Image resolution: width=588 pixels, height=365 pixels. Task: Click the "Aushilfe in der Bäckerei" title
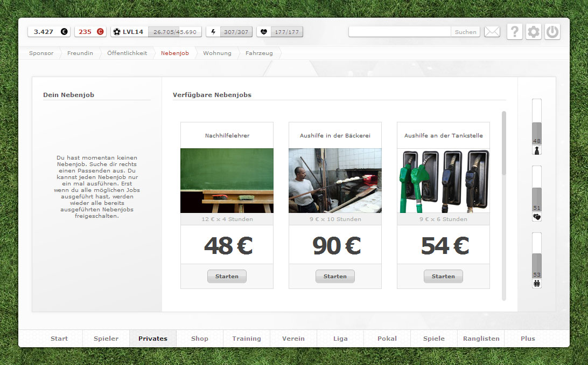point(335,135)
